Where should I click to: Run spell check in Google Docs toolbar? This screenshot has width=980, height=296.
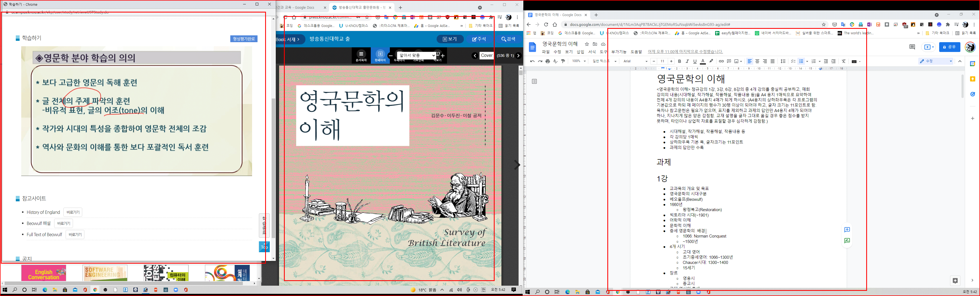555,61
